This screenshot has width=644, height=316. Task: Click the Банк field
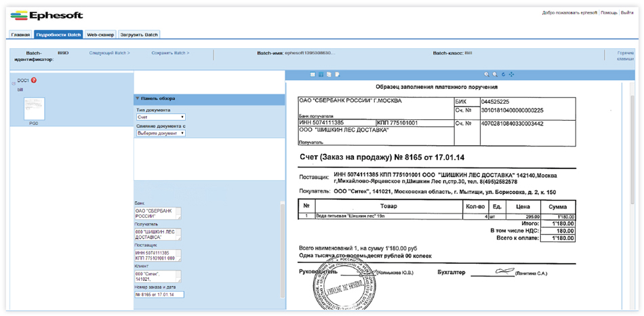click(x=158, y=214)
